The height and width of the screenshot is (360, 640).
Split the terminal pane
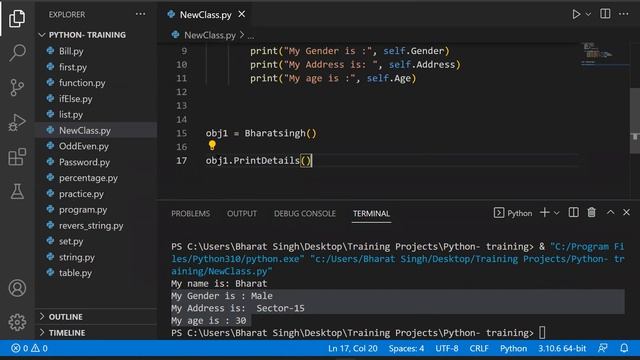[x=573, y=213]
